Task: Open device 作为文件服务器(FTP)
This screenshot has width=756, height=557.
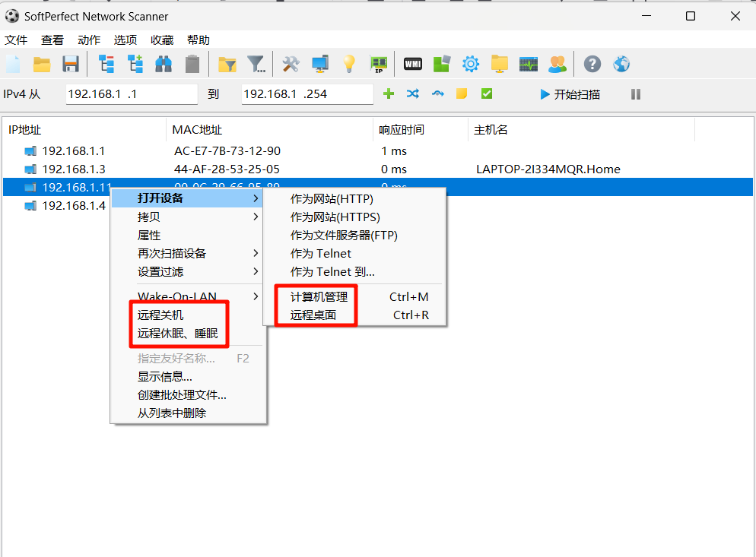Action: pyautogui.click(x=354, y=235)
